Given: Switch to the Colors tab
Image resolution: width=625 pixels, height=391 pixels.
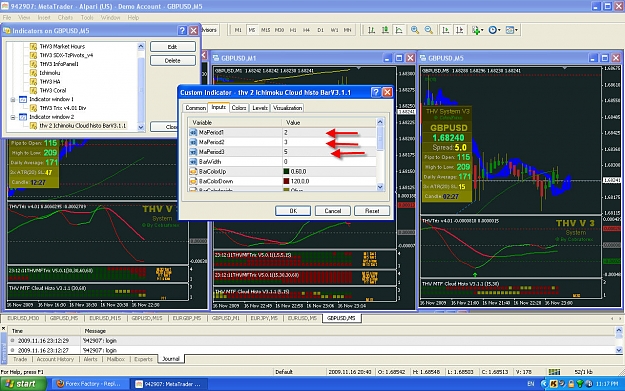Looking at the screenshot, I should pos(239,108).
